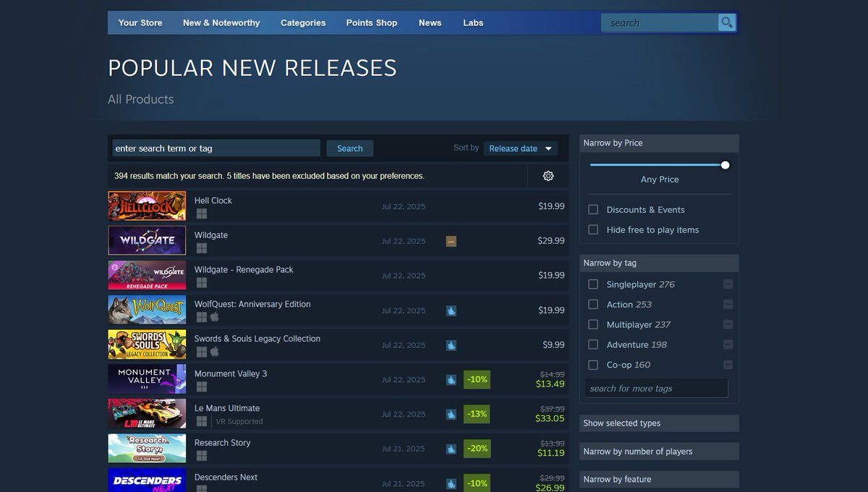Click the magnifier icon in the store search box
The height and width of the screenshot is (492, 868).
coord(727,22)
